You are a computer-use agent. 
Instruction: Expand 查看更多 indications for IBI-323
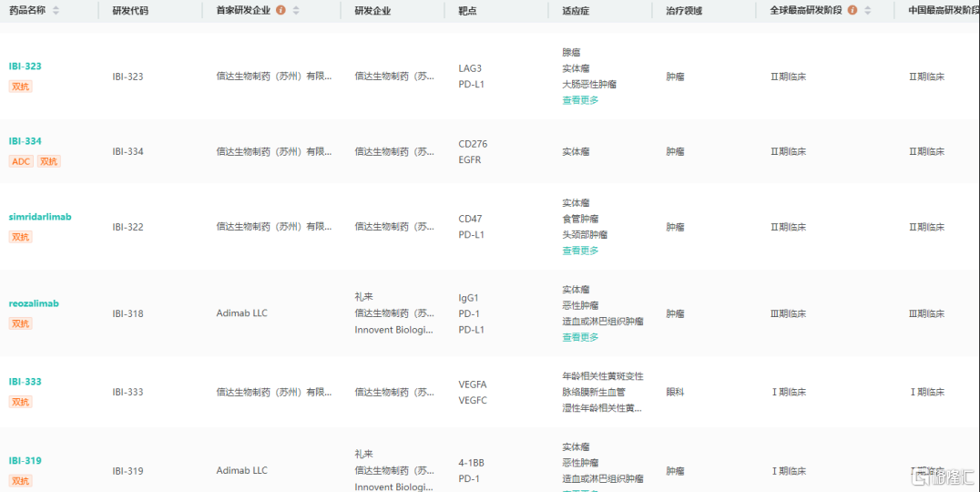pos(581,100)
